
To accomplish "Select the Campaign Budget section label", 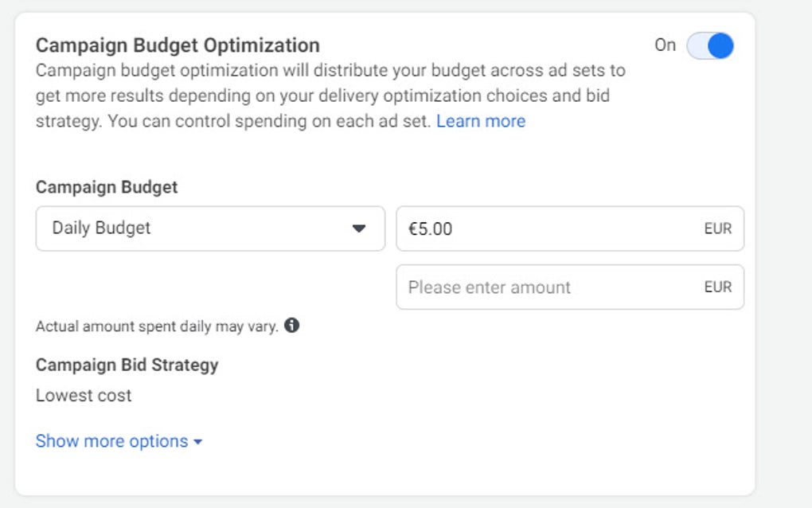I will (107, 187).
